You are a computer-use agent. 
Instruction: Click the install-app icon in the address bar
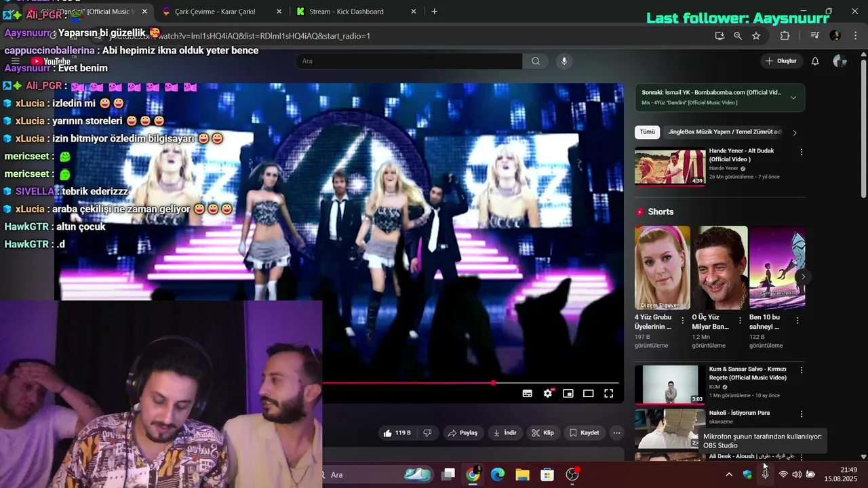[x=719, y=36]
